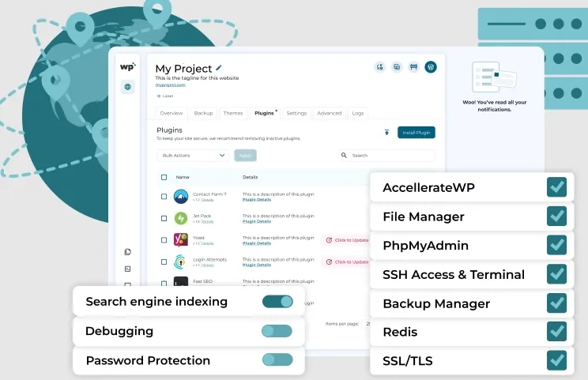This screenshot has width=588, height=380.
Task: Click the upload plugin arrow icon
Action: [386, 132]
